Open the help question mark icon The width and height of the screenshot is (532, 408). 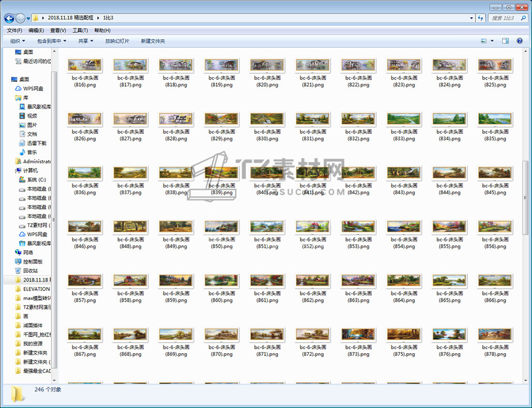(520, 41)
